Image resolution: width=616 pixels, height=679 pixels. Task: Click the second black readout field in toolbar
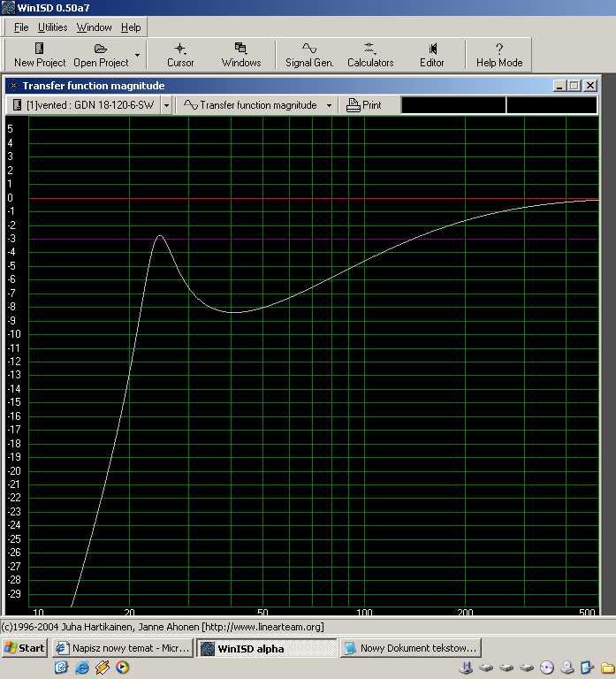(552, 105)
